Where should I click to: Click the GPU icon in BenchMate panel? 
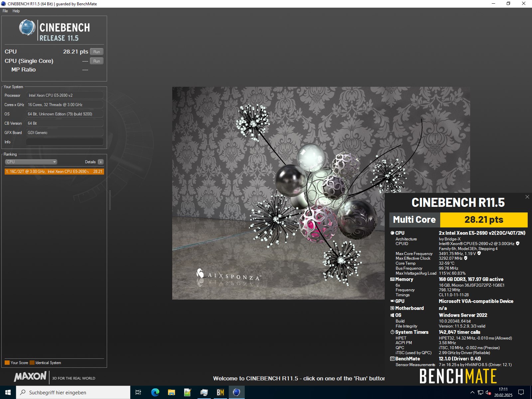tap(392, 301)
